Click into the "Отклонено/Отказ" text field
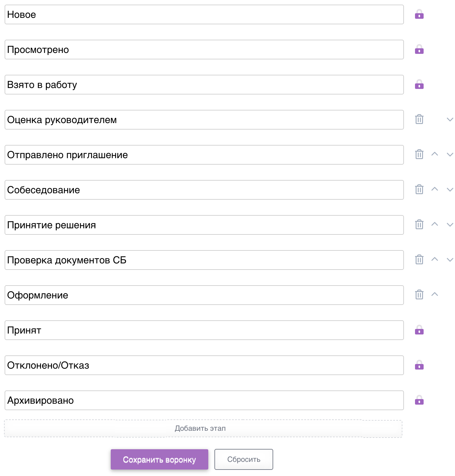This screenshot has height=476, width=455. pyautogui.click(x=204, y=365)
